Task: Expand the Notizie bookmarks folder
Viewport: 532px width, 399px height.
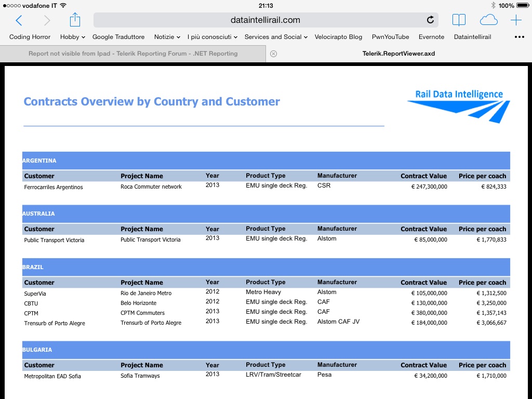Action: pos(167,37)
